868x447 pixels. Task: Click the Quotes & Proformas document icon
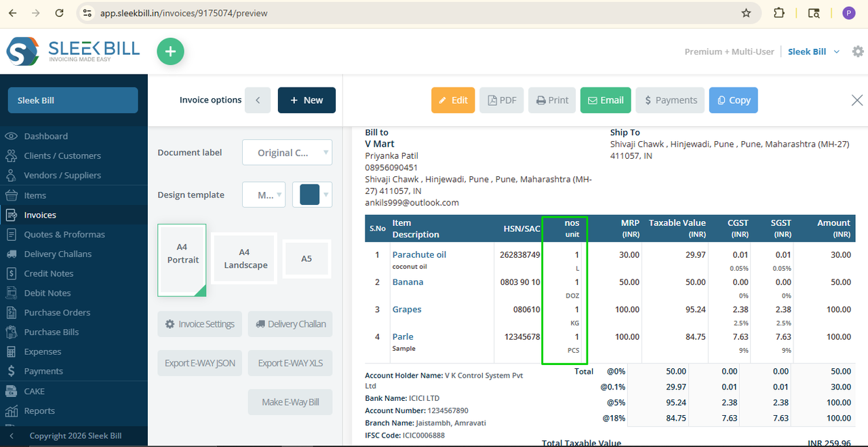click(11, 234)
